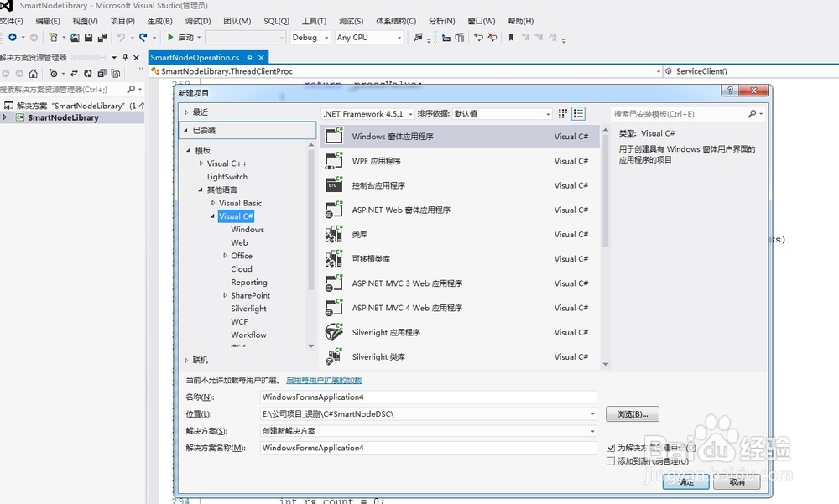Open the 文件(F) menu

pyautogui.click(x=11, y=22)
